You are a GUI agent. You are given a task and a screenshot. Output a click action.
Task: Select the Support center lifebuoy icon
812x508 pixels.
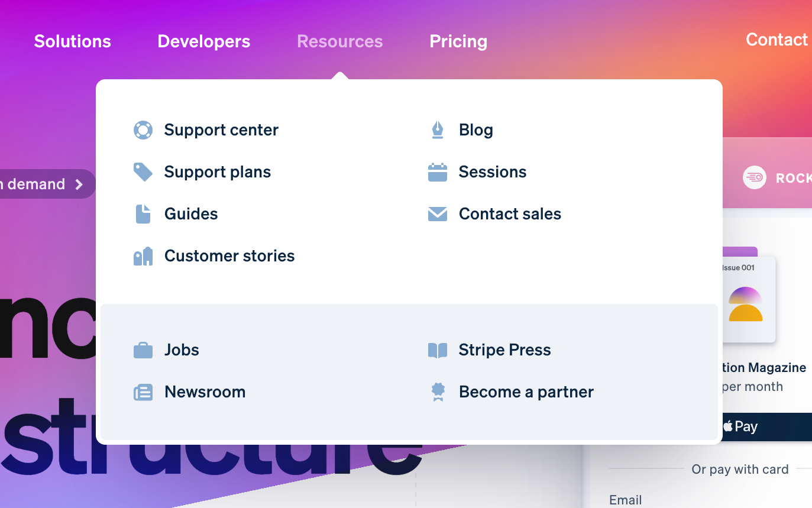point(143,130)
